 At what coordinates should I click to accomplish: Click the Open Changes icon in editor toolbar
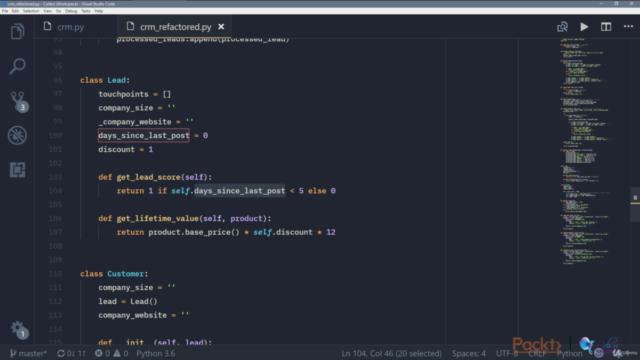point(562,27)
